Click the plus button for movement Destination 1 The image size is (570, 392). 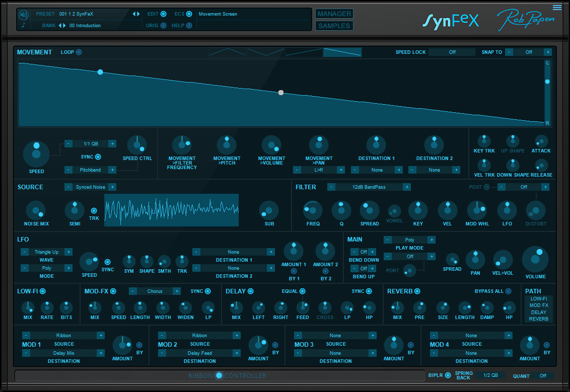399,170
